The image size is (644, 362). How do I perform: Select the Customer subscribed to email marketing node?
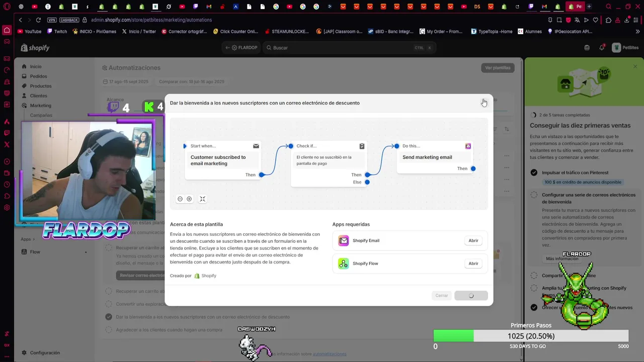(223, 160)
